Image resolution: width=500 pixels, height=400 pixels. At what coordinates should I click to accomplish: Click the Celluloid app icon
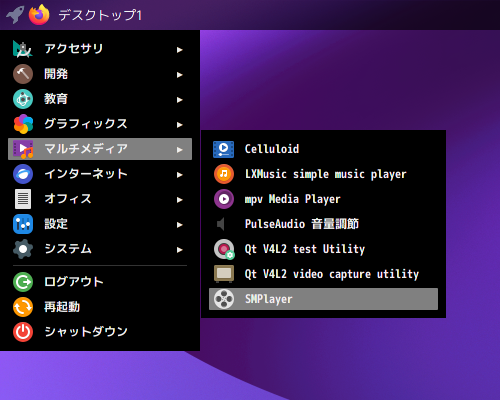(x=224, y=149)
